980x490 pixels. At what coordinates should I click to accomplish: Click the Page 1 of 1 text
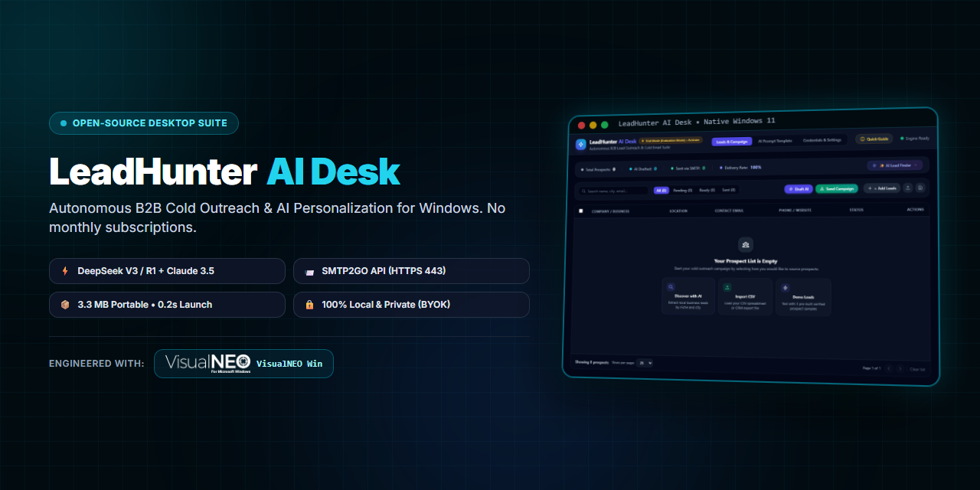click(x=872, y=367)
